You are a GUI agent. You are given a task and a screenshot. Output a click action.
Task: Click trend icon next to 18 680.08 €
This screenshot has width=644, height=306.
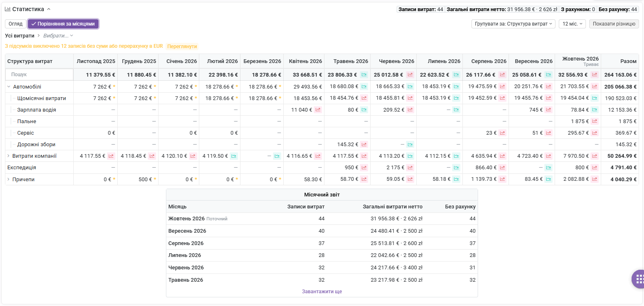click(364, 86)
